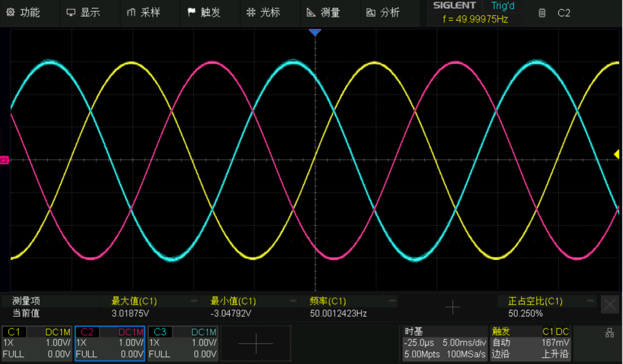Open the 光标 cursors menu
This screenshot has width=623, height=364.
[264, 13]
